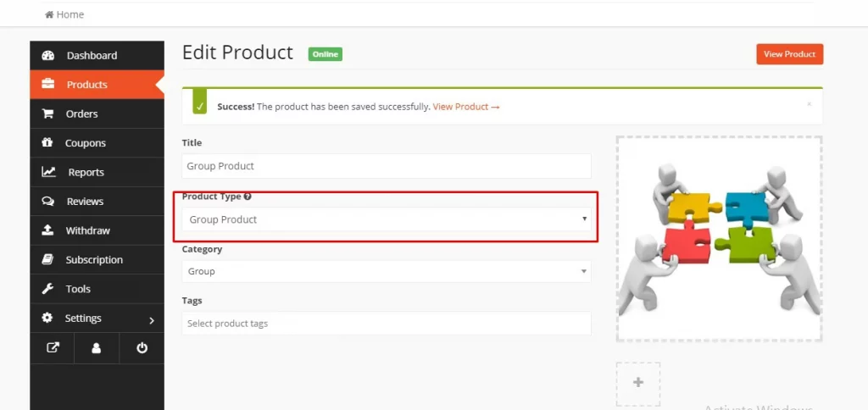Image resolution: width=868 pixels, height=410 pixels.
Task: Click the plus icon to add gallery image
Action: click(638, 382)
